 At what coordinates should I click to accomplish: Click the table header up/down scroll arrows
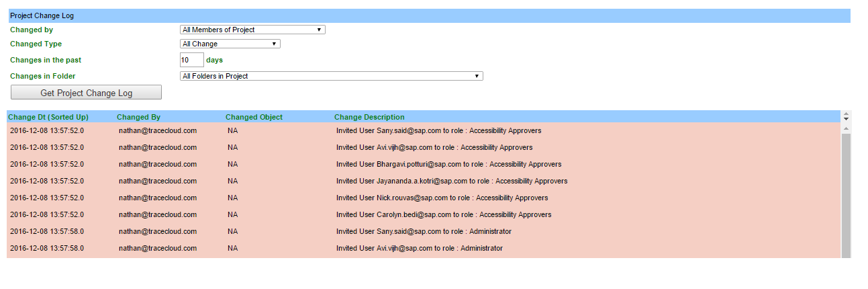[x=846, y=116]
